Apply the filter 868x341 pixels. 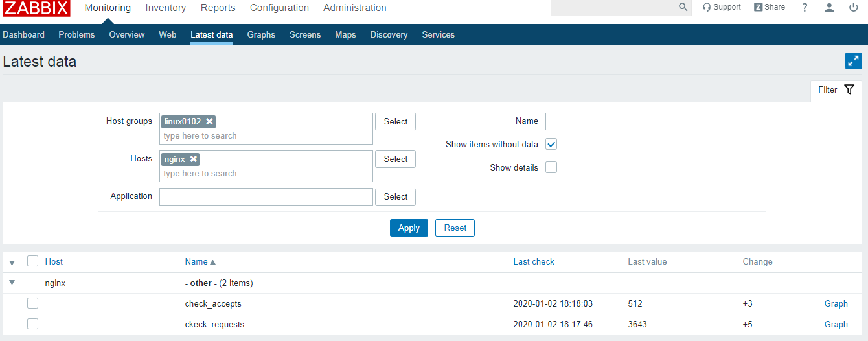(x=409, y=228)
